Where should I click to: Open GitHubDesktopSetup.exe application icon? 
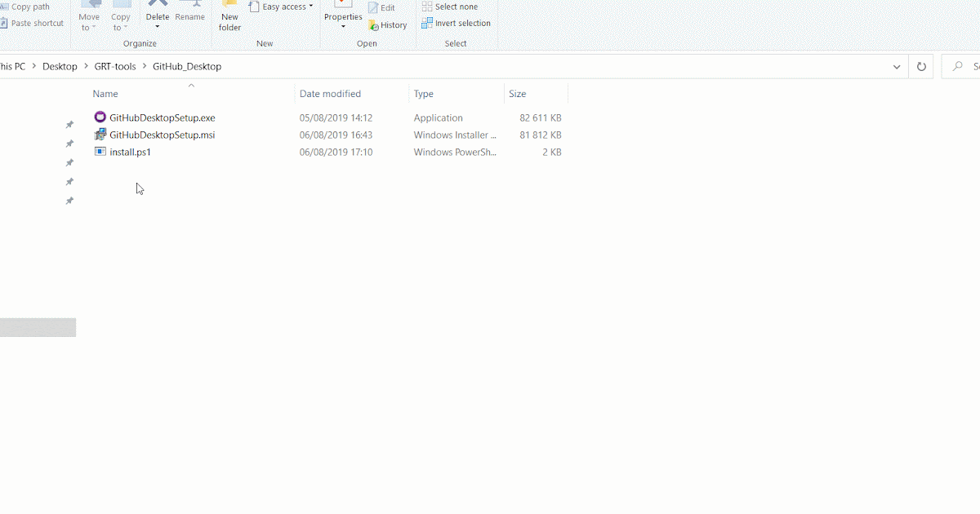tap(100, 117)
